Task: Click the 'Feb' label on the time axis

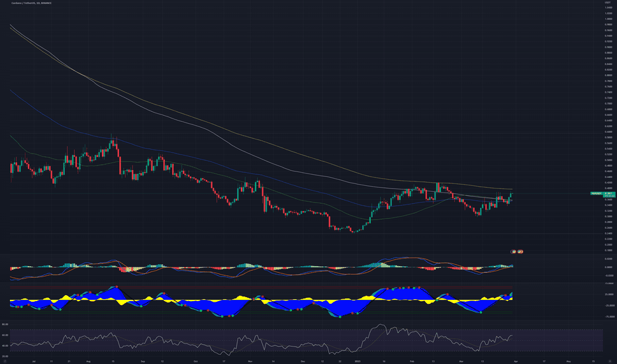Action: (412, 361)
